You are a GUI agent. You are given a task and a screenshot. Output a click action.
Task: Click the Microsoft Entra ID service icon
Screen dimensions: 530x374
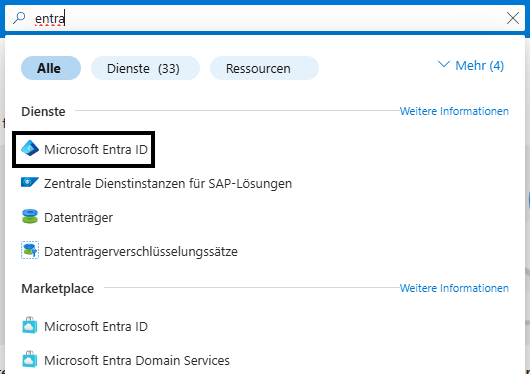click(30, 148)
